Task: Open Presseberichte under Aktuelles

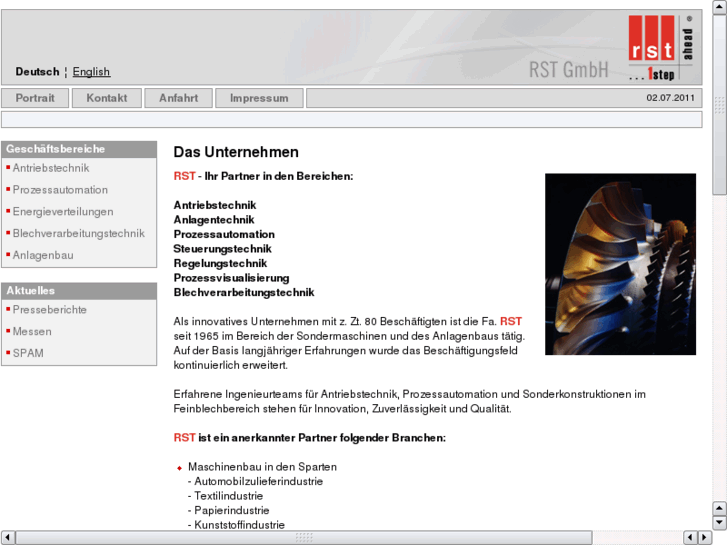Action: point(50,309)
